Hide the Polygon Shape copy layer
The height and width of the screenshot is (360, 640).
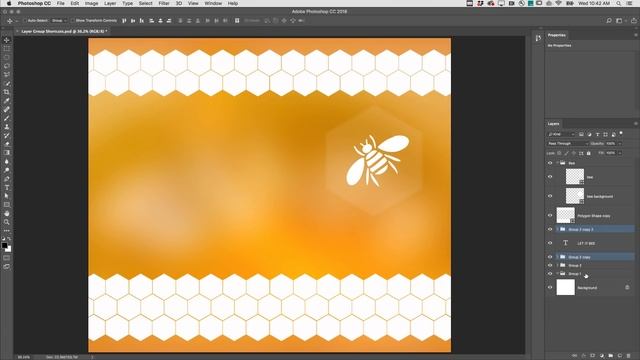(550, 215)
